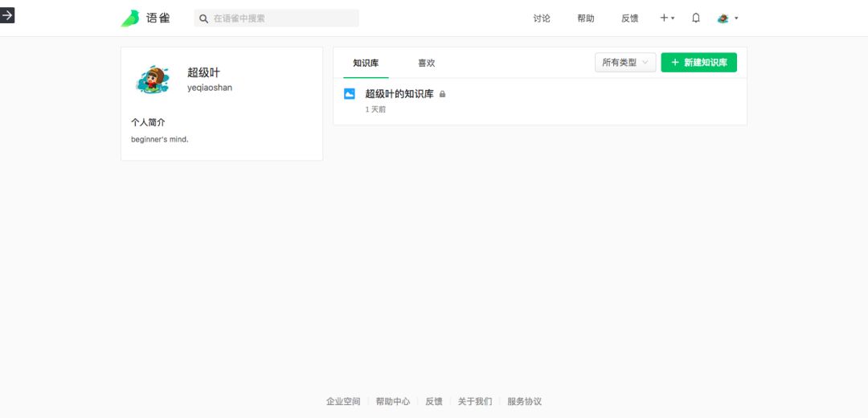Switch to the 喜欢 tab

[x=426, y=64]
